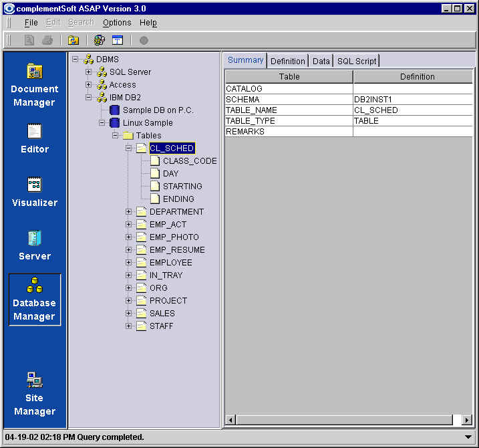Screen dimensions: 479x448
Task: Select the PROJECT table
Action: point(168,301)
